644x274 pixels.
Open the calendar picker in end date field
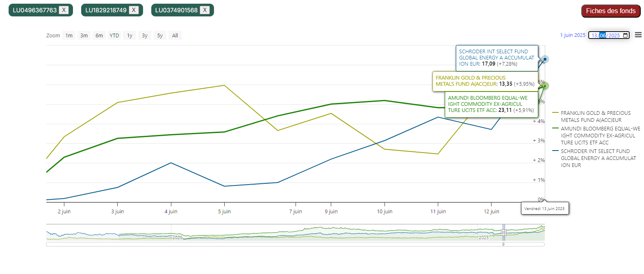click(625, 35)
